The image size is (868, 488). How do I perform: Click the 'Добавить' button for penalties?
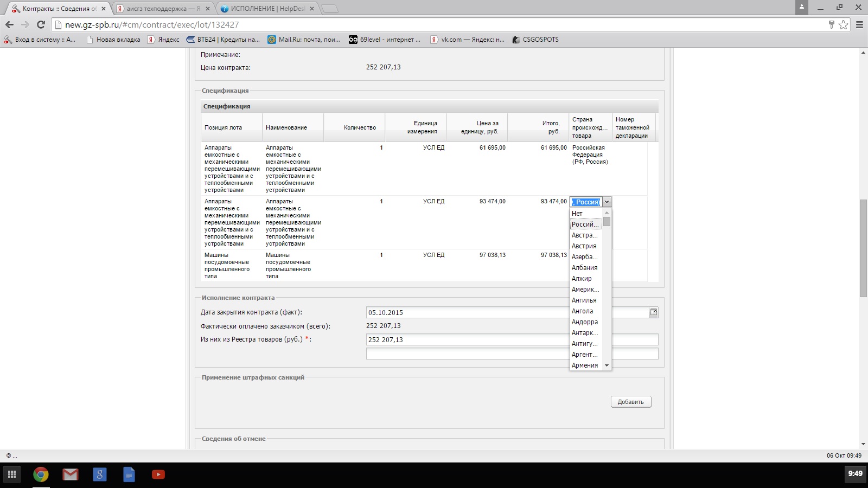[x=630, y=402]
